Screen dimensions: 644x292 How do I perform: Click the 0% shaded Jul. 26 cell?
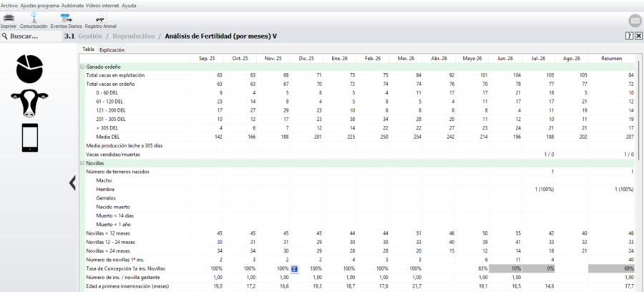click(x=538, y=268)
